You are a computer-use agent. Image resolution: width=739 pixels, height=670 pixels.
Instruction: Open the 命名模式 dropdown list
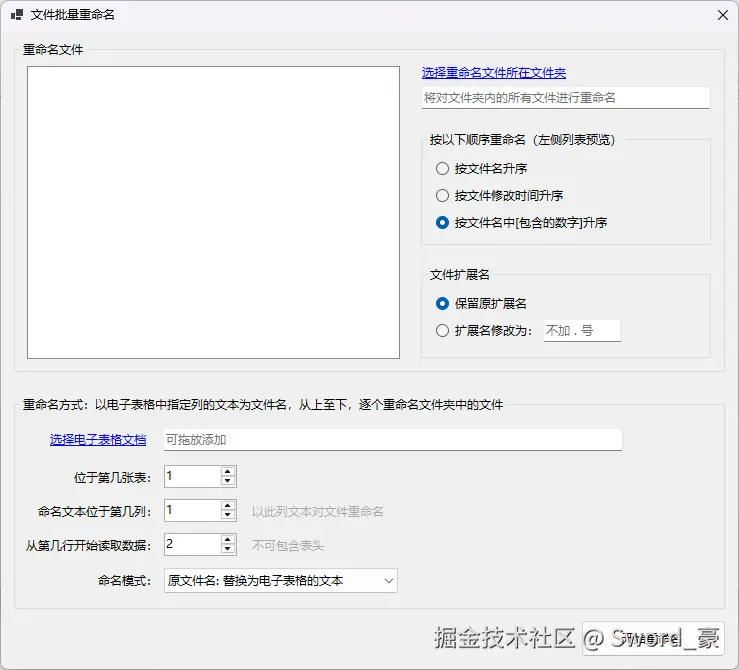point(280,580)
